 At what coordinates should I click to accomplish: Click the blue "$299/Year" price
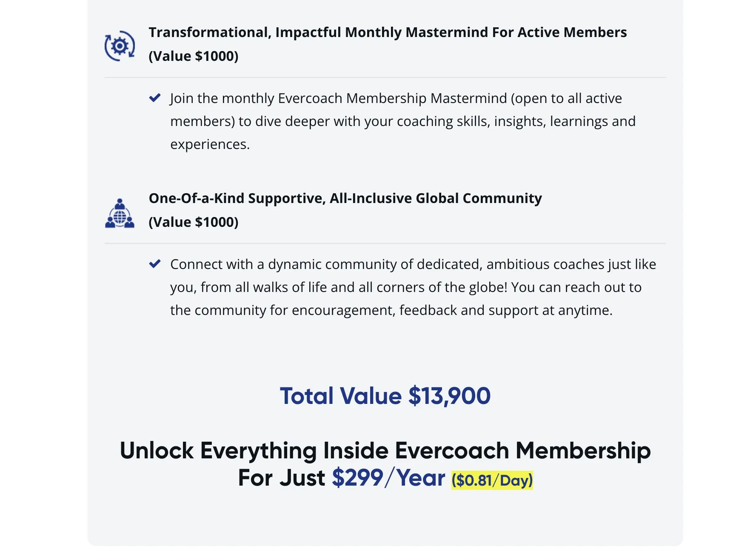click(388, 478)
